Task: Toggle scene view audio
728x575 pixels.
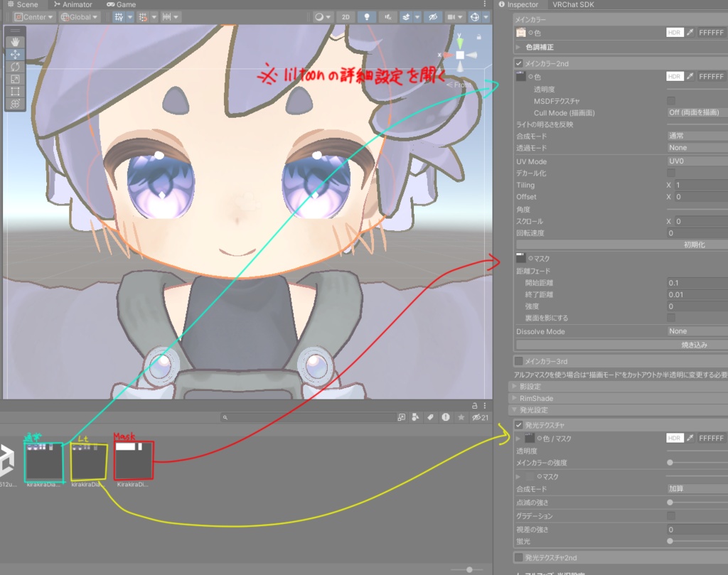Action: (x=389, y=16)
